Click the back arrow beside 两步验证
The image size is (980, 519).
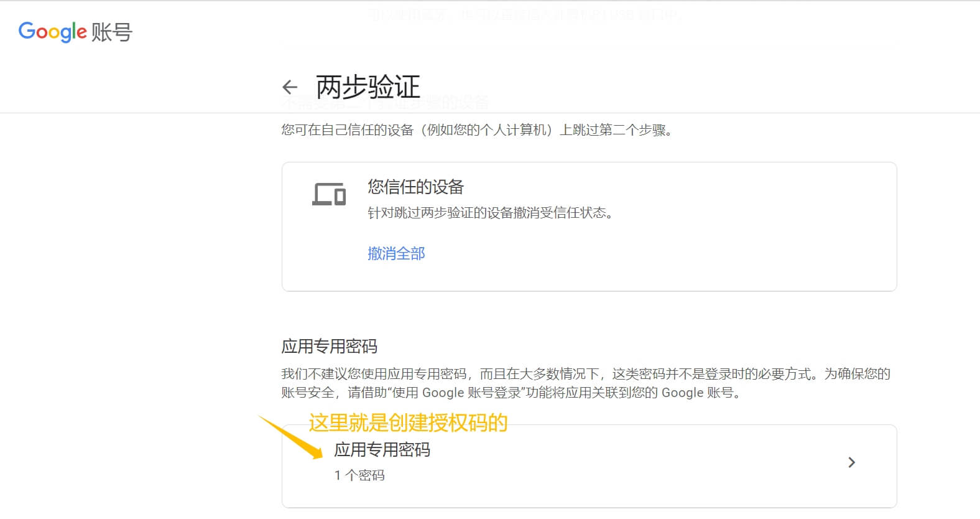(290, 87)
